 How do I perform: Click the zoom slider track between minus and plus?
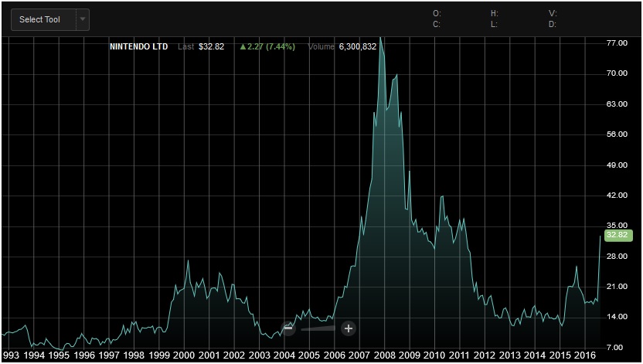[x=318, y=328]
